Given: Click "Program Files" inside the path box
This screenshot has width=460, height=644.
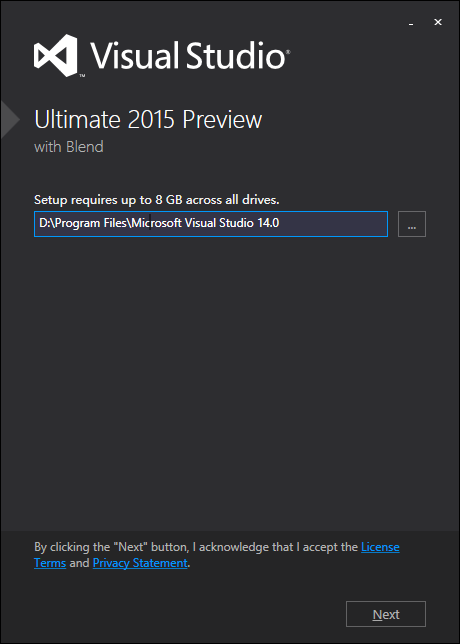Looking at the screenshot, I should (x=89, y=223).
